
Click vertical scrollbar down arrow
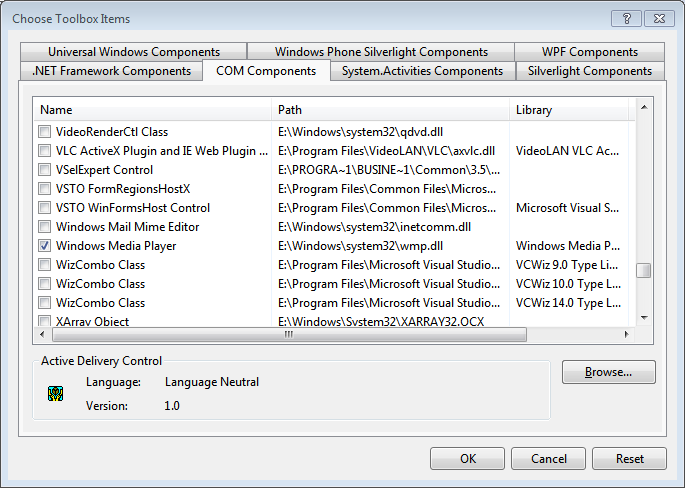pyautogui.click(x=644, y=317)
